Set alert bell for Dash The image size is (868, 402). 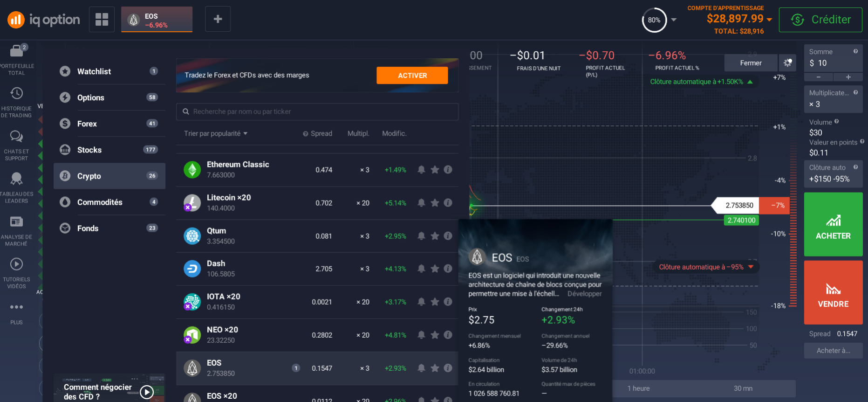[421, 269]
